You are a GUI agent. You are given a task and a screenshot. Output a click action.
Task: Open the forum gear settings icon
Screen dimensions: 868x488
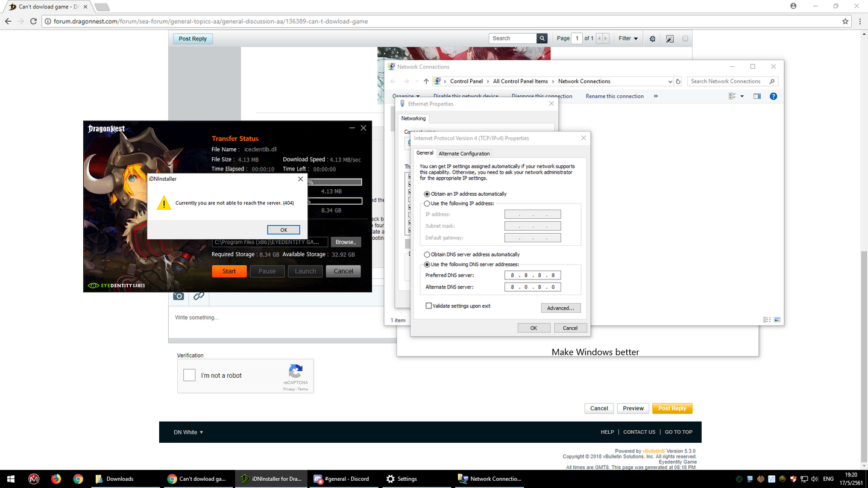pos(652,39)
